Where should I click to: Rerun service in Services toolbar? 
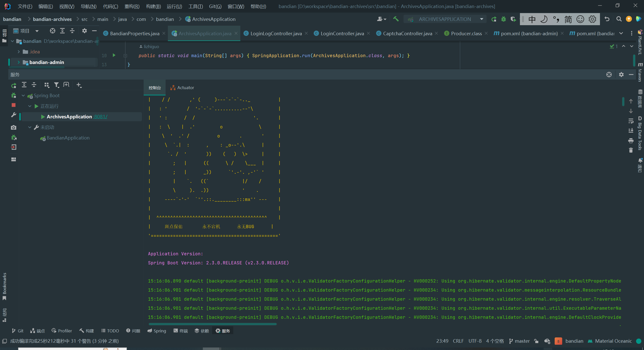point(14,85)
